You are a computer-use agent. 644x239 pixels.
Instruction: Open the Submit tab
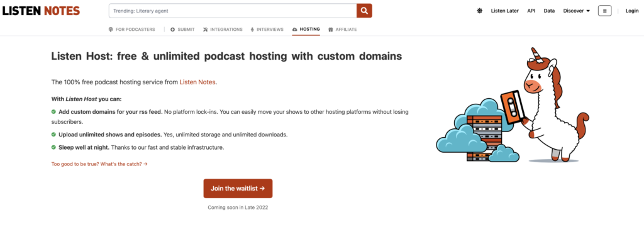click(182, 30)
